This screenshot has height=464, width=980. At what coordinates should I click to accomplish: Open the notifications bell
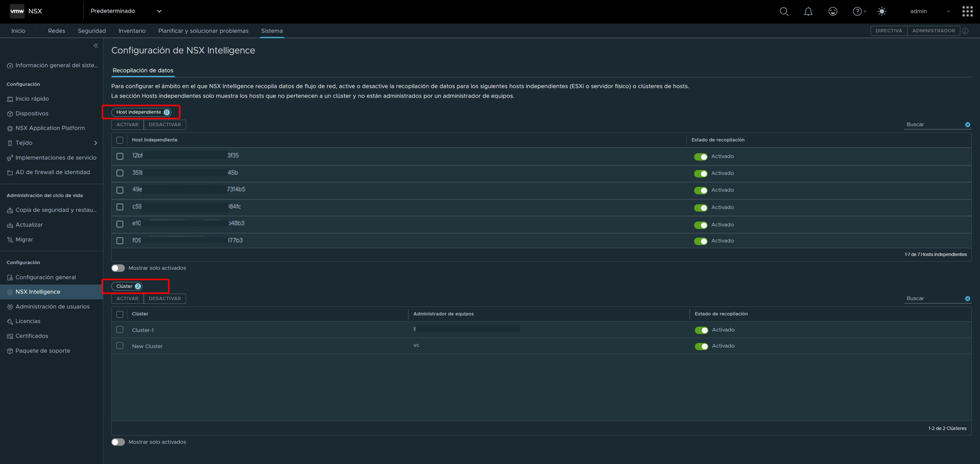808,11
